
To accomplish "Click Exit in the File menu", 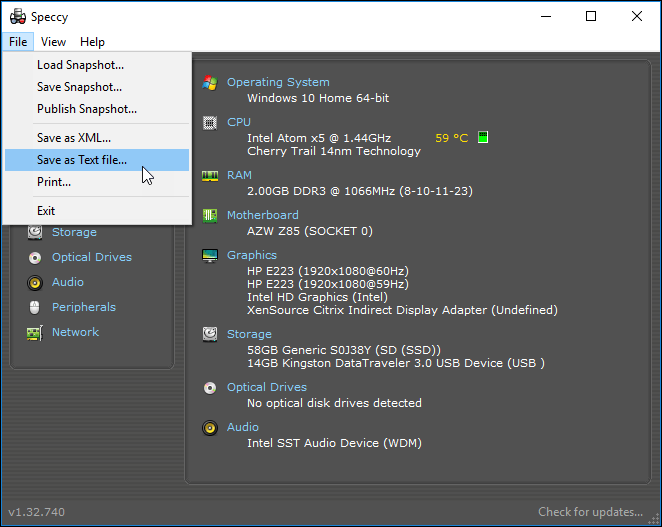I will [97, 211].
